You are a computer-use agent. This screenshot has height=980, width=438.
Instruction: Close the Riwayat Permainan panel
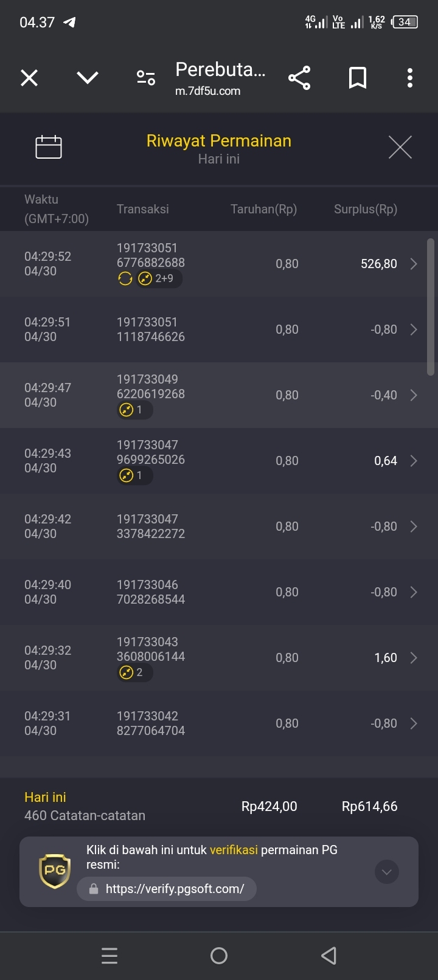400,147
